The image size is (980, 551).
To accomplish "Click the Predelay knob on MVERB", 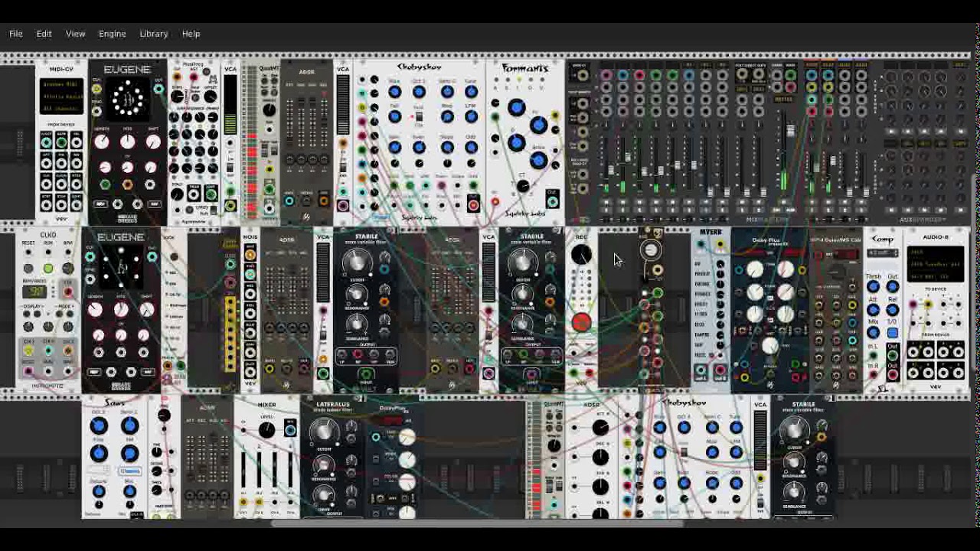I will (x=720, y=274).
